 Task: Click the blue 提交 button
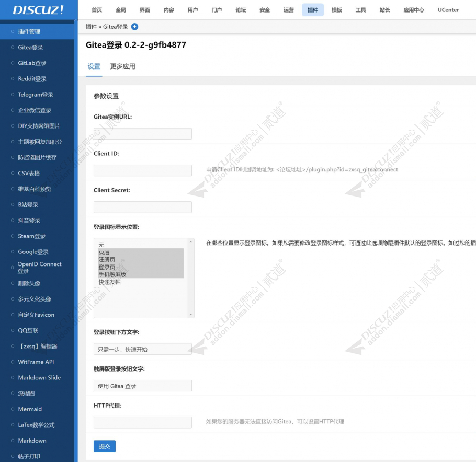[105, 446]
